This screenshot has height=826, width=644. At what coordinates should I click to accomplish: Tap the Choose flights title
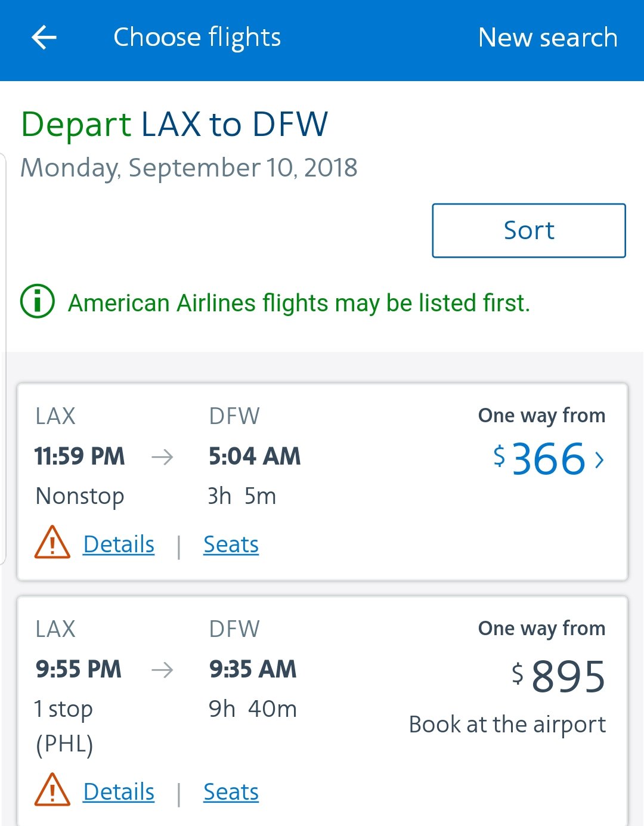197,38
